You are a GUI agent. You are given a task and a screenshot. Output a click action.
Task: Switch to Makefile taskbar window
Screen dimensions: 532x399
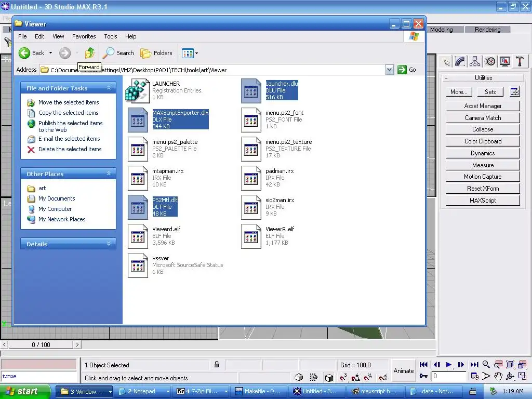point(259,391)
